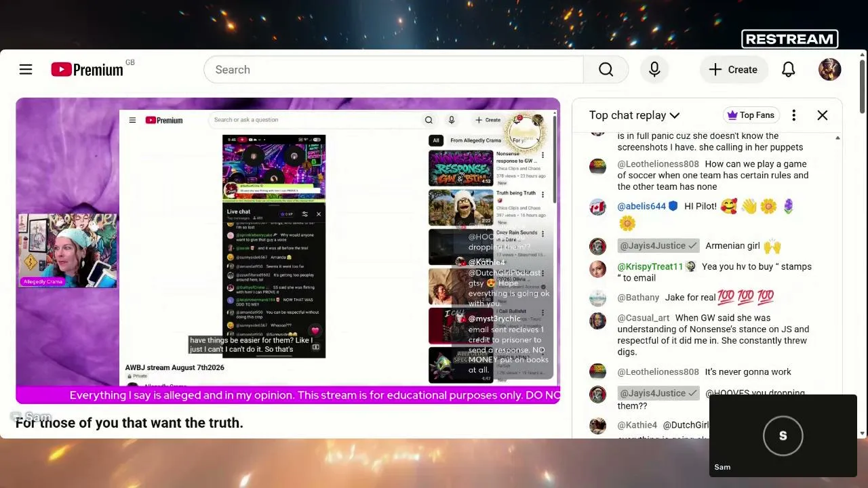Viewport: 868px width, 488px height.
Task: Click @Leothelioness808 on the soccer game message
Action: pyautogui.click(x=658, y=163)
